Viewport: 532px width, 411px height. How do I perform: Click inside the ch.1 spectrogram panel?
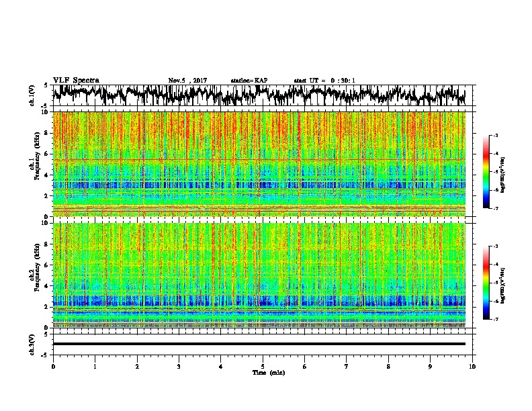[x=259, y=164]
